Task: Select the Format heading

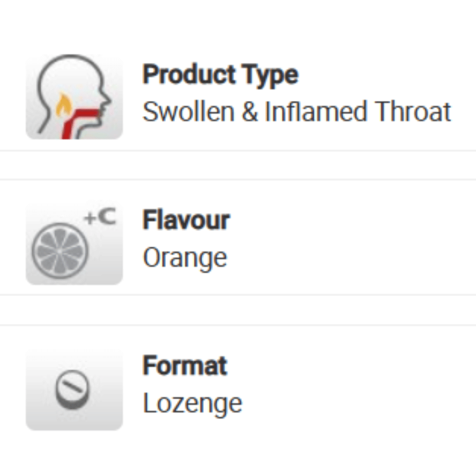Action: [185, 366]
